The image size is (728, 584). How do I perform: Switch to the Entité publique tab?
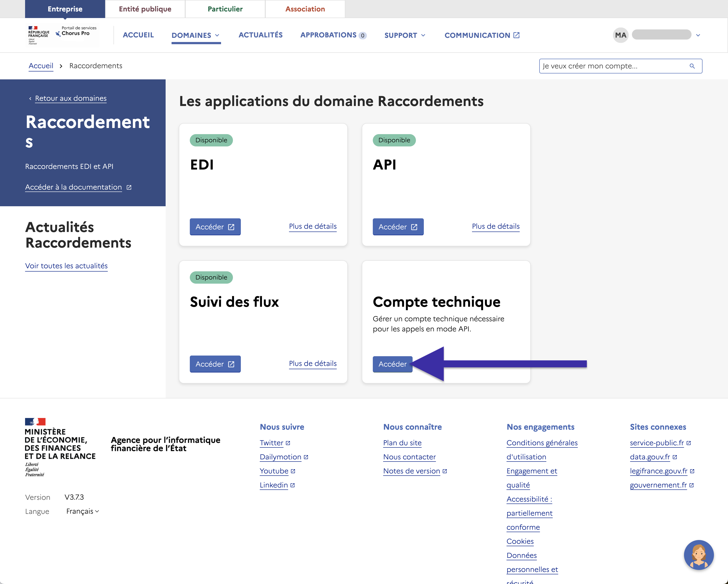tap(145, 9)
